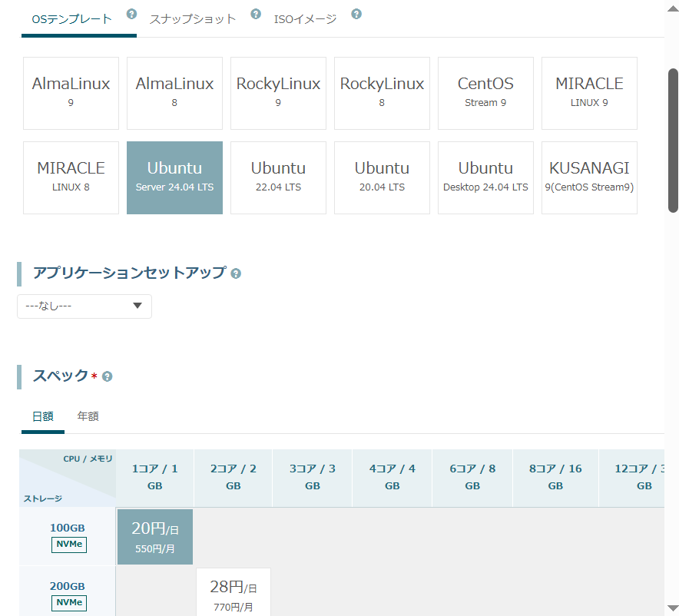Open the スペック help icon
This screenshot has height=616, width=679.
tap(108, 376)
